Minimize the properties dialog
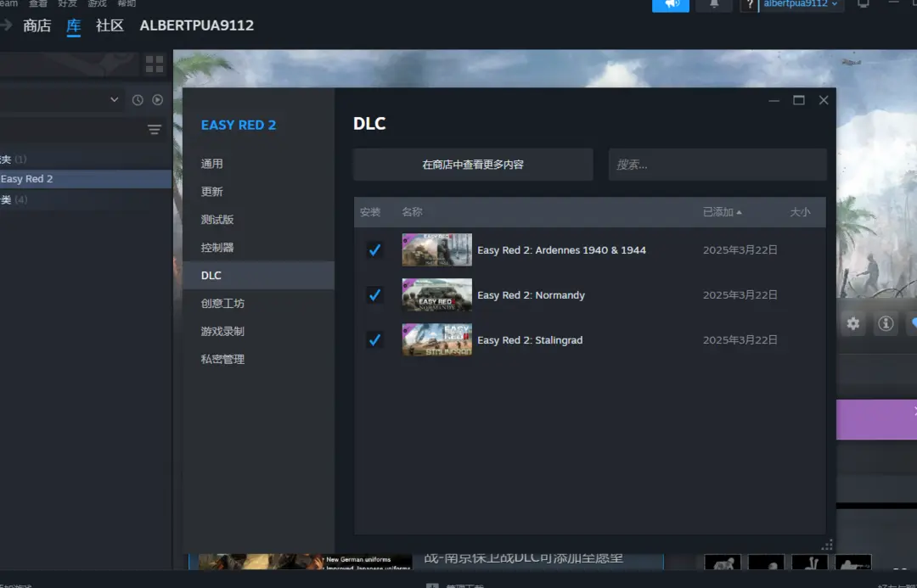The width and height of the screenshot is (917, 588). (774, 100)
